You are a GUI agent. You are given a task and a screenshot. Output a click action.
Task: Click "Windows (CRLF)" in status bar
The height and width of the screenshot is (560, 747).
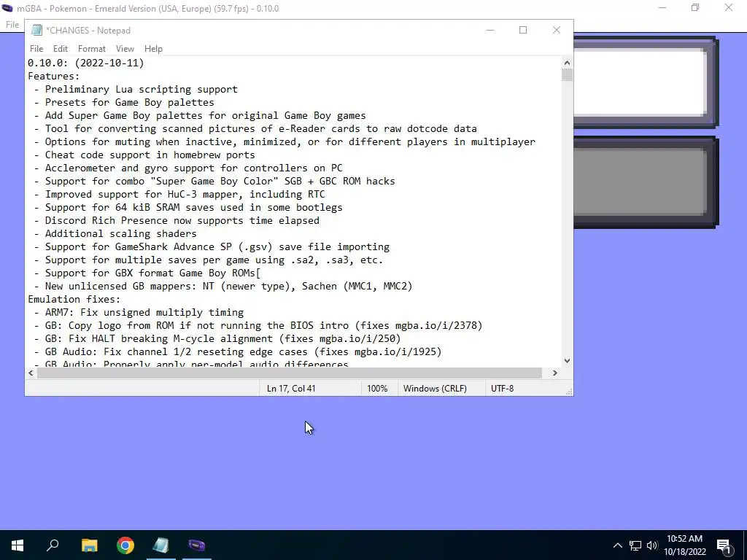435,389
